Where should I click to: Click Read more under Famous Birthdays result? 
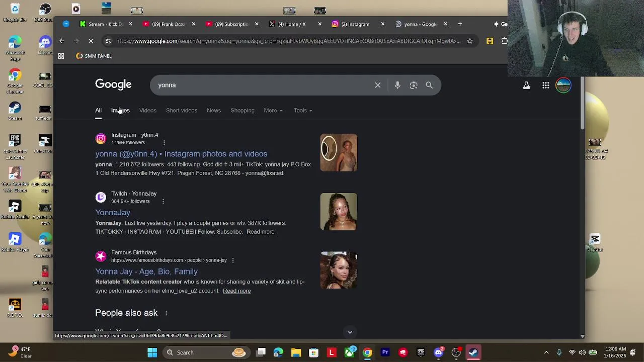[x=236, y=291]
